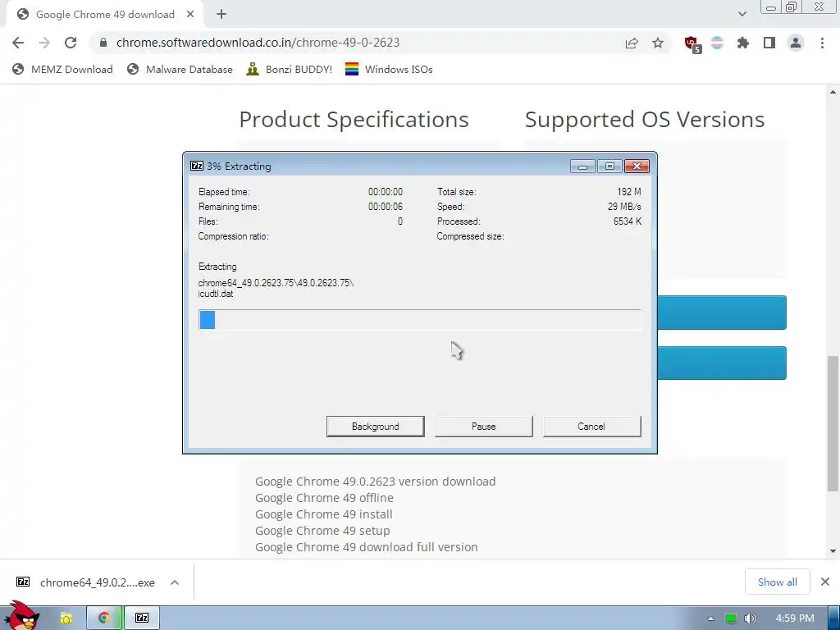Click the green tray monitor icon
This screenshot has width=840, height=630.
click(731, 619)
